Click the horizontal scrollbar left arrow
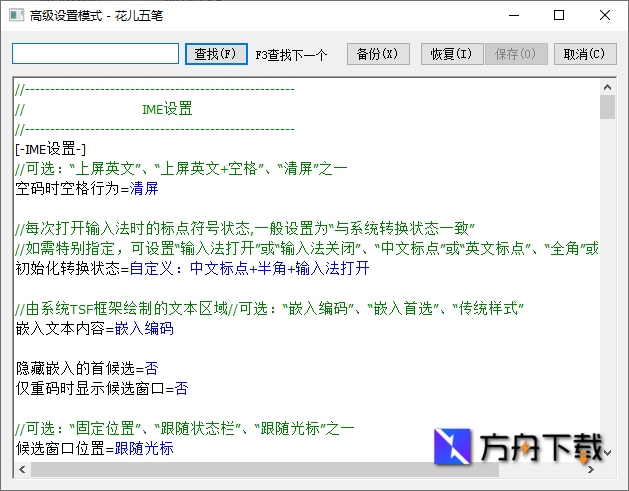This screenshot has height=491, width=629. pos(22,469)
